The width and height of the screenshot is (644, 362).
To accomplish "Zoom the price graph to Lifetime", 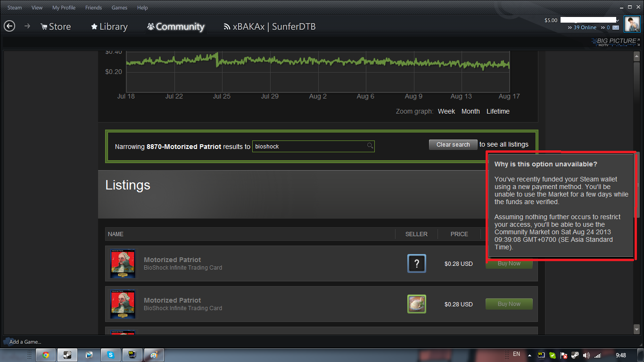I will pyautogui.click(x=498, y=111).
